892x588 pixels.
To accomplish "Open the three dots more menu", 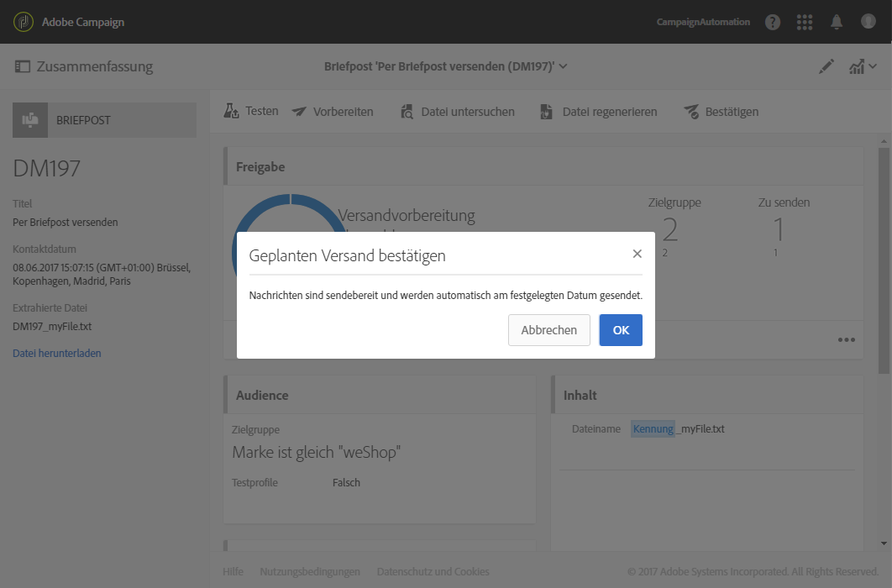I will click(x=846, y=339).
